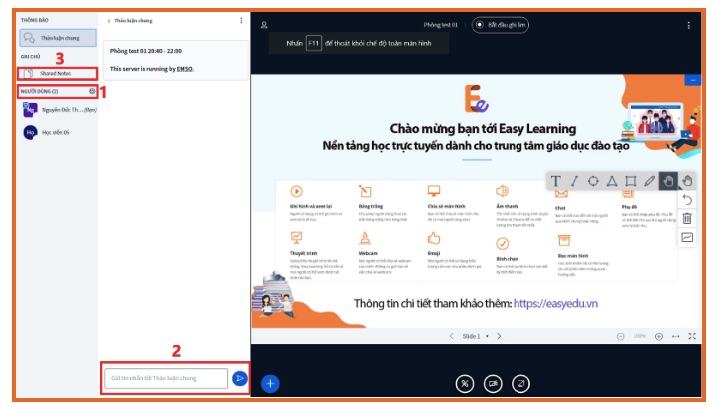Click the GHI CHÚ section header
Image resolution: width=712 pixels, height=407 pixels.
pyautogui.click(x=30, y=56)
